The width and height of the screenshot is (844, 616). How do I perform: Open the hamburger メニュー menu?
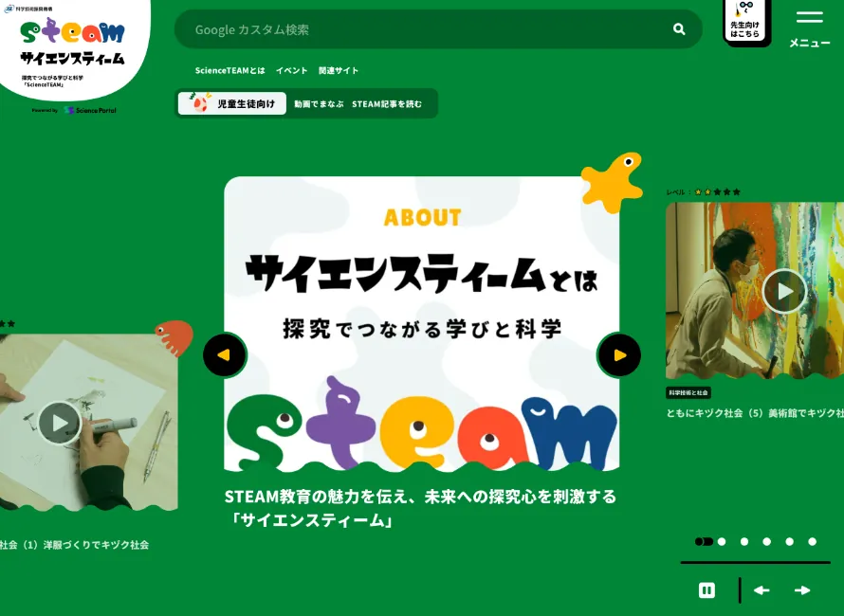point(809,27)
